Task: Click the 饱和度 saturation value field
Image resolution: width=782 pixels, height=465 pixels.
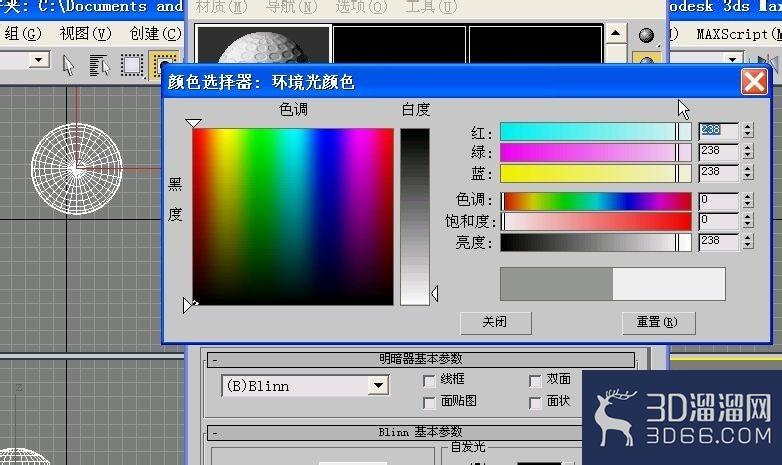Action: [x=718, y=221]
